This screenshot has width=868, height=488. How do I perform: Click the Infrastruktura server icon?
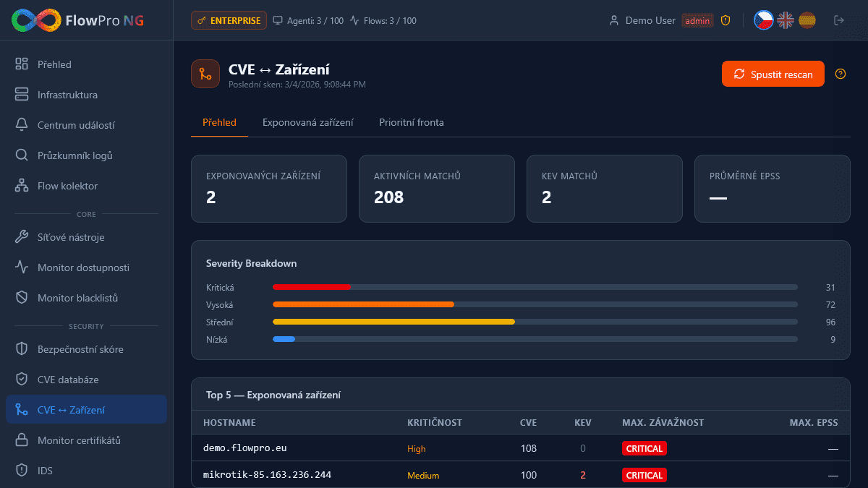(22, 94)
